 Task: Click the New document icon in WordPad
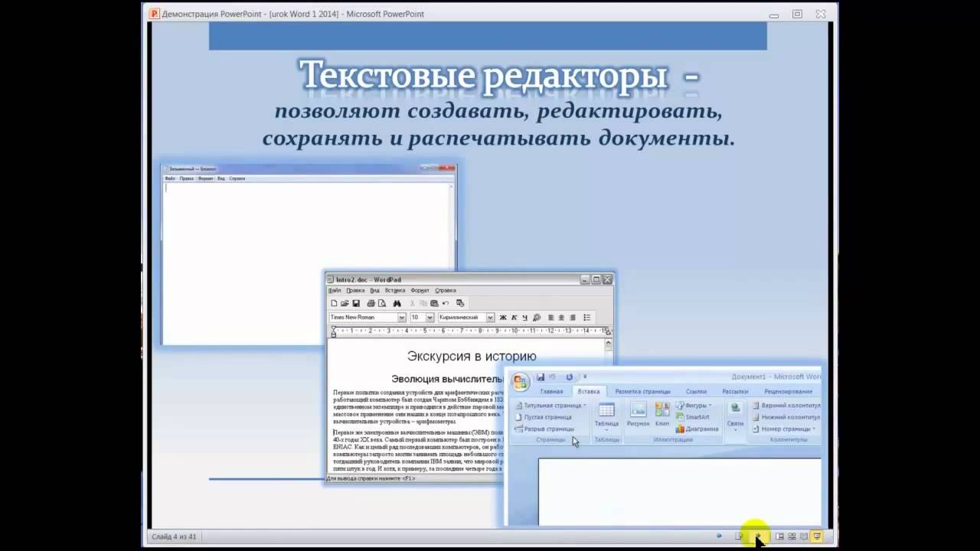click(334, 303)
